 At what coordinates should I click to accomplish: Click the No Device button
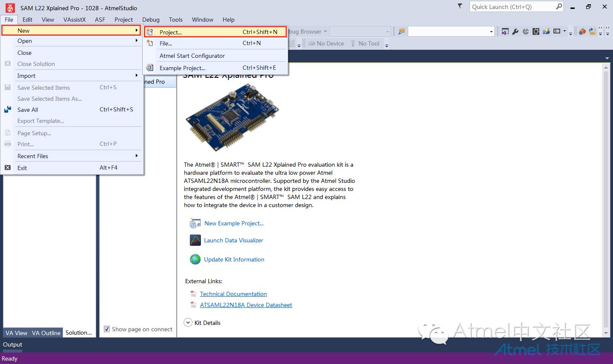click(326, 43)
